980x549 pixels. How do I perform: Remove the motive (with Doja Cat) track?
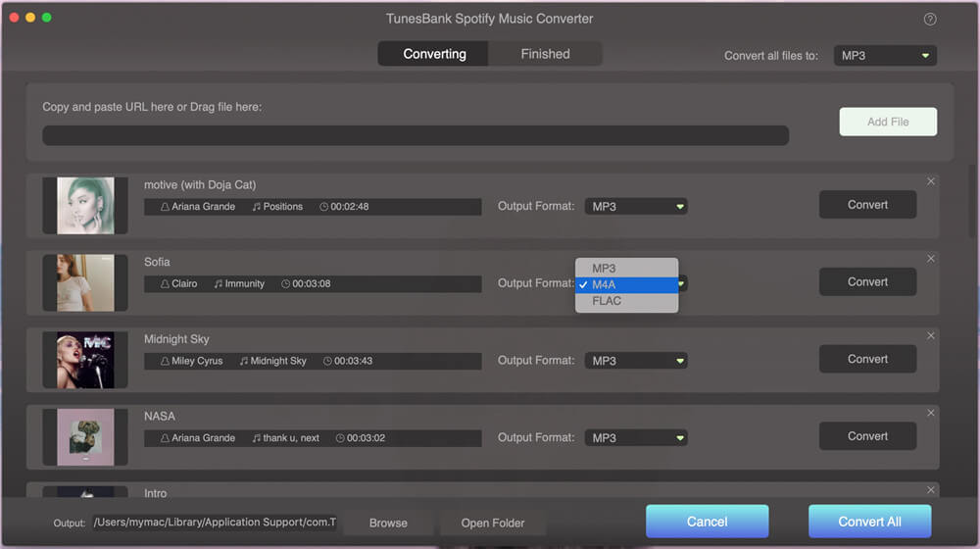pyautogui.click(x=931, y=181)
